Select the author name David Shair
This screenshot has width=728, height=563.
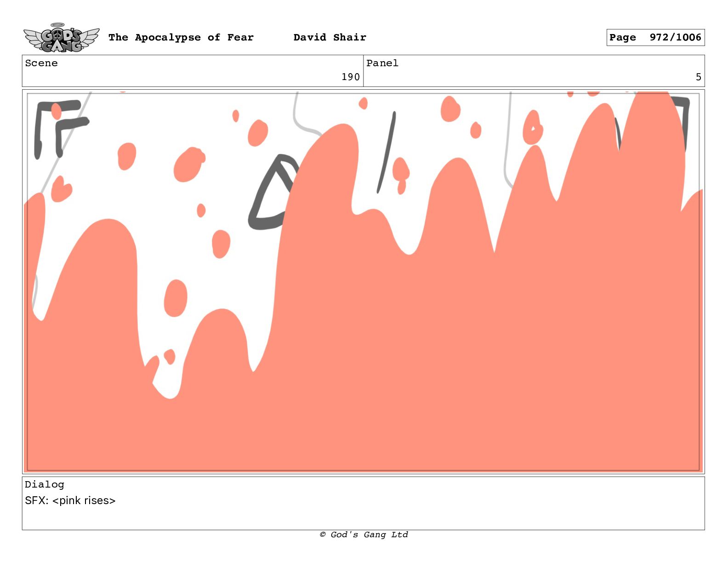point(330,37)
